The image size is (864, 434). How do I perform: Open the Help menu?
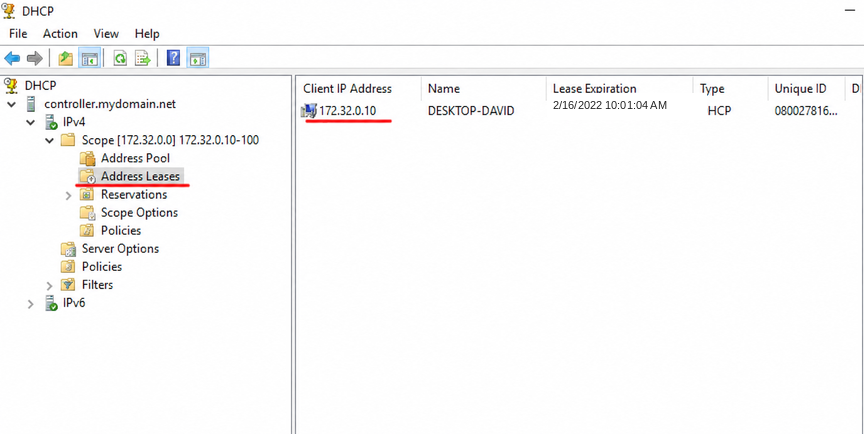click(x=147, y=34)
